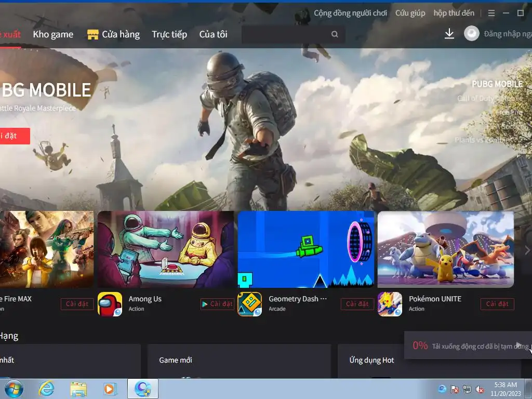This screenshot has width=532, height=399.
Task: Open the Cửa hàng store tab
Action: pyautogui.click(x=113, y=34)
